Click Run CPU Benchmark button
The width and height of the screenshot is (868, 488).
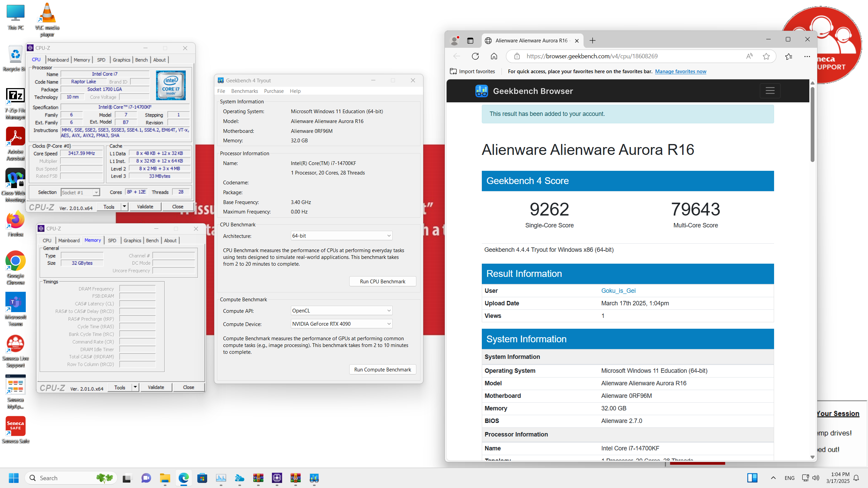click(382, 281)
